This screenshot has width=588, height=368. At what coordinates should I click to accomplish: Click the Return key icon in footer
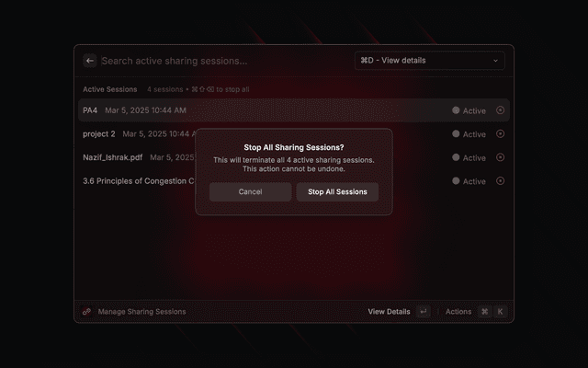[x=424, y=311]
